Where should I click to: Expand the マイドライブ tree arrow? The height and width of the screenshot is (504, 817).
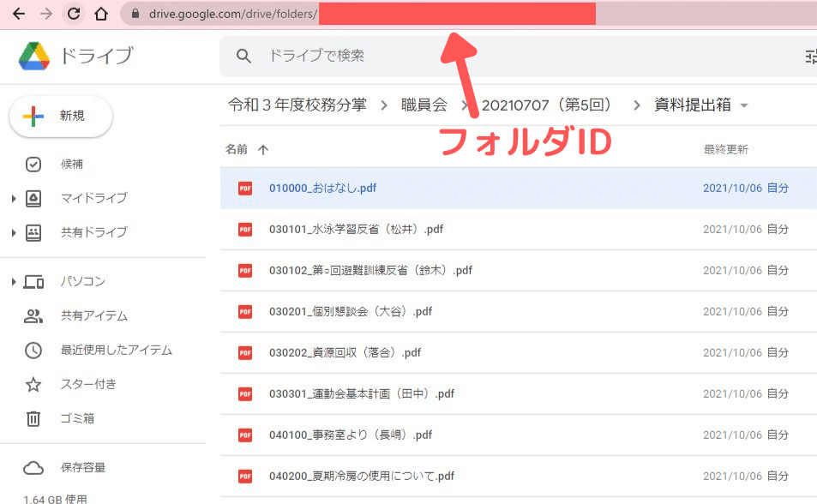click(x=13, y=197)
